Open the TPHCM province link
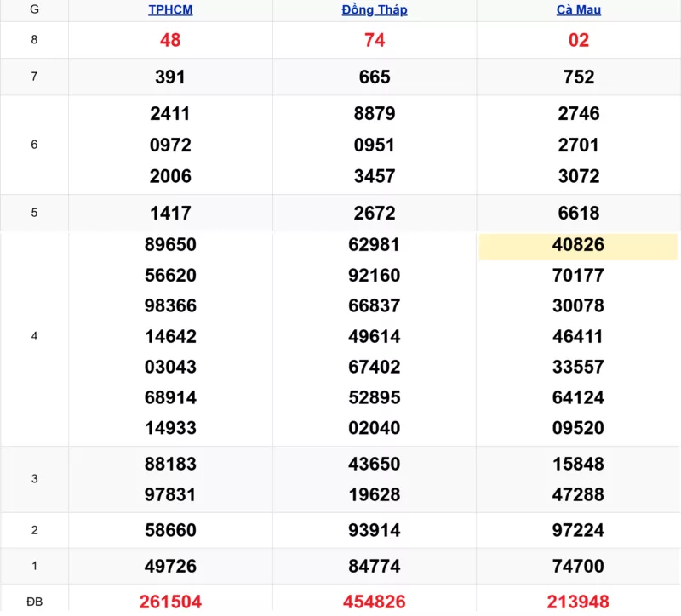Viewport: 681px width, 616px height. (170, 10)
